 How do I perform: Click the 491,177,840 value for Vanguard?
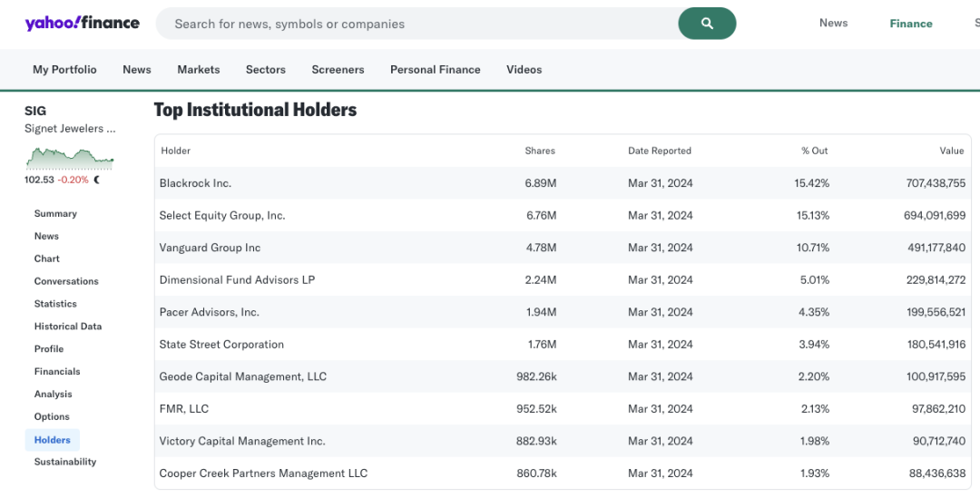936,248
